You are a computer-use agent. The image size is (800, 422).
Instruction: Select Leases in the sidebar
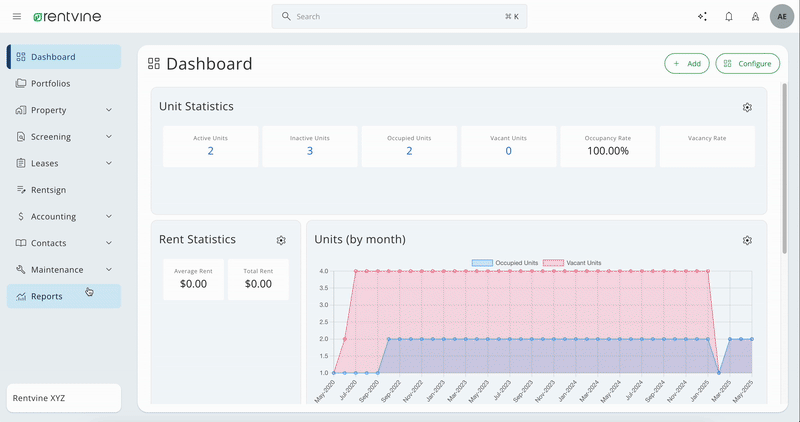click(64, 163)
